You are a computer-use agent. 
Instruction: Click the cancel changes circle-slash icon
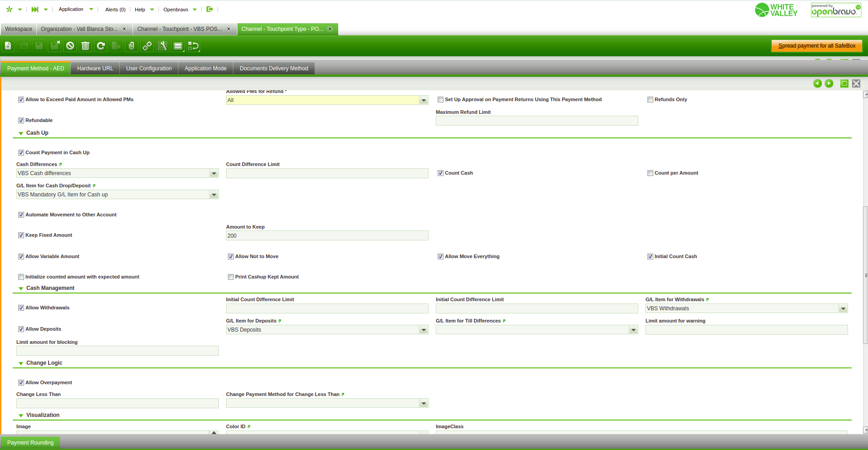coord(70,46)
